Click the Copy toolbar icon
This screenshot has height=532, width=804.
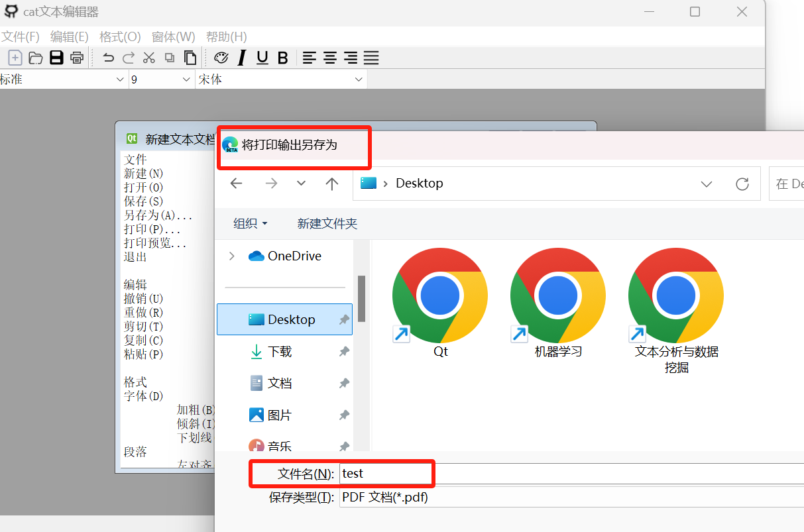(x=170, y=58)
